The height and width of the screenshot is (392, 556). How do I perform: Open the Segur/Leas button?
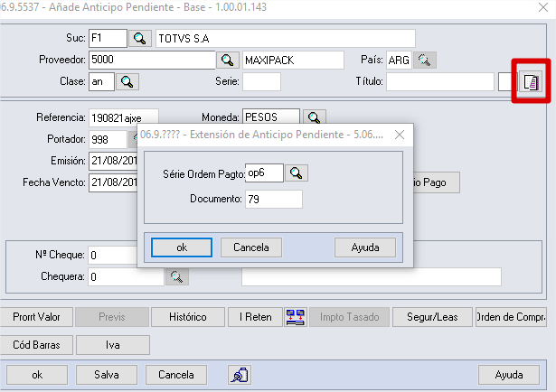click(x=432, y=317)
